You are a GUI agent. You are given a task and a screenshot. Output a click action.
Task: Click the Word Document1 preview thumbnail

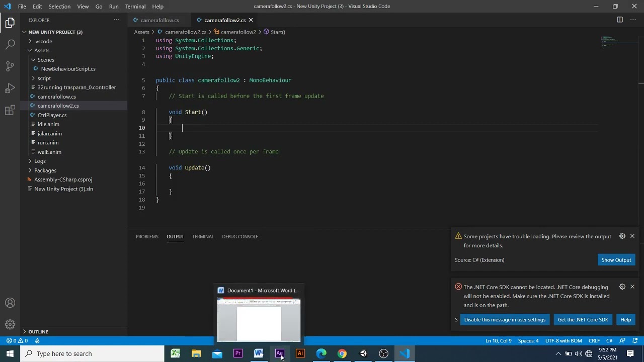coord(259,320)
